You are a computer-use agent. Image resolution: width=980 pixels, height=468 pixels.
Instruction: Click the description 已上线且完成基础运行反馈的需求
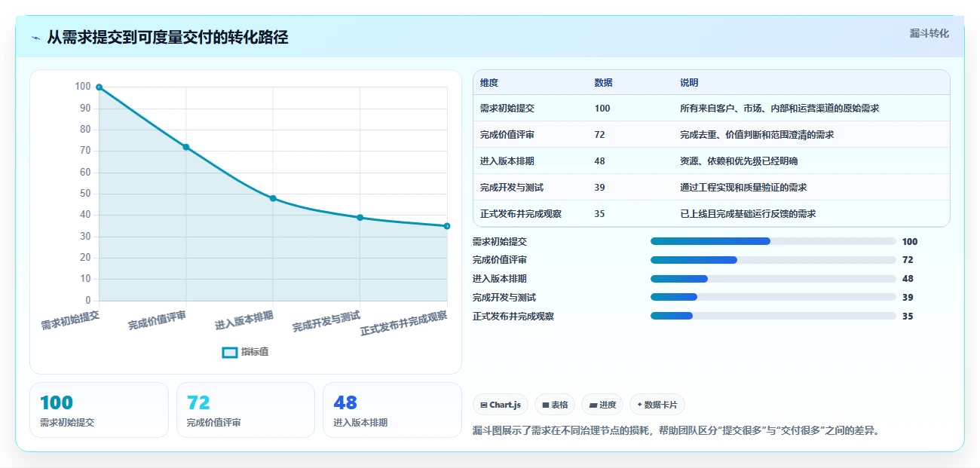click(748, 214)
